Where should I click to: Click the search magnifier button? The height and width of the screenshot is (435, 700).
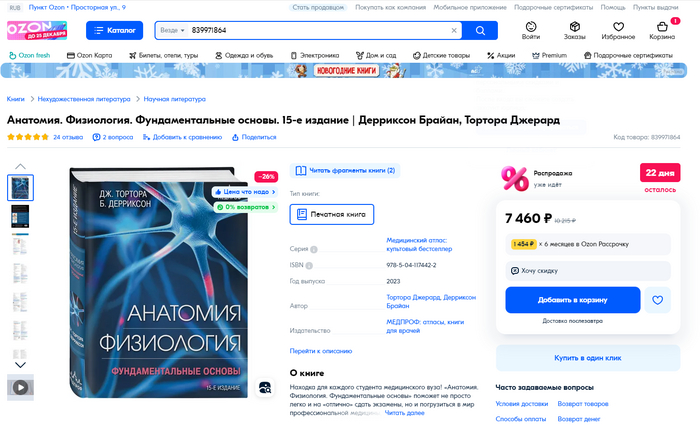click(x=480, y=30)
